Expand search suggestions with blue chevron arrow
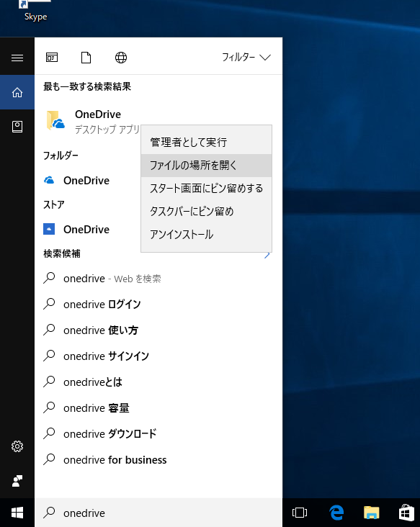Screen dimensions: 420x527 [267, 255]
